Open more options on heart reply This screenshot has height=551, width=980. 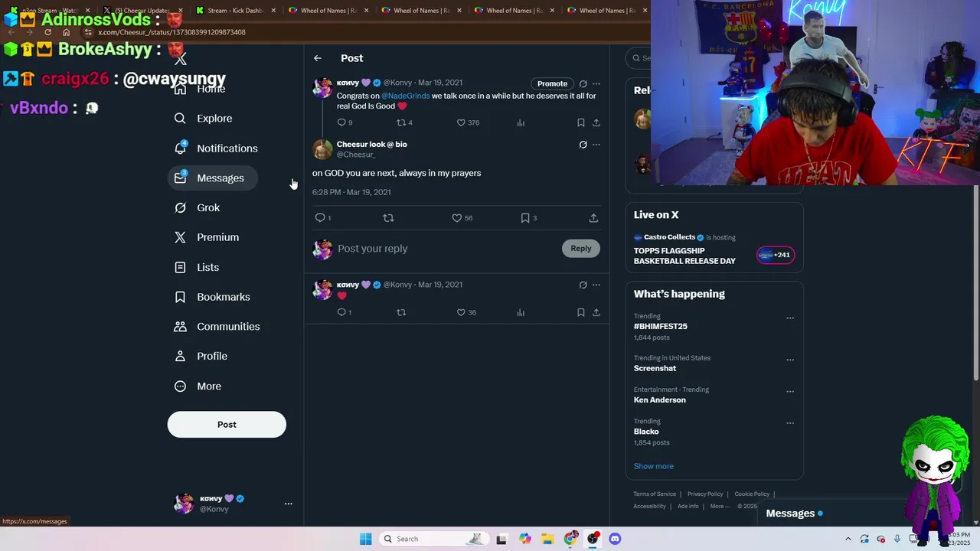[596, 285]
